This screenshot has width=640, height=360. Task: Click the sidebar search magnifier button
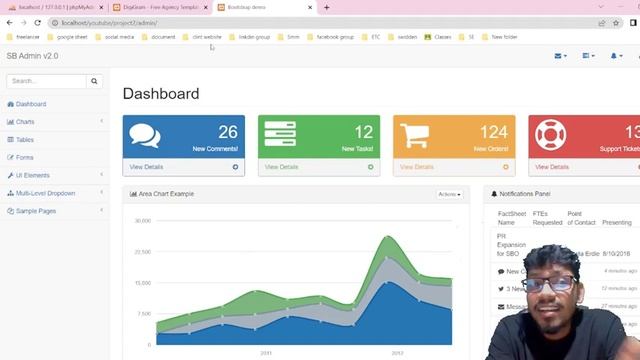click(x=94, y=81)
